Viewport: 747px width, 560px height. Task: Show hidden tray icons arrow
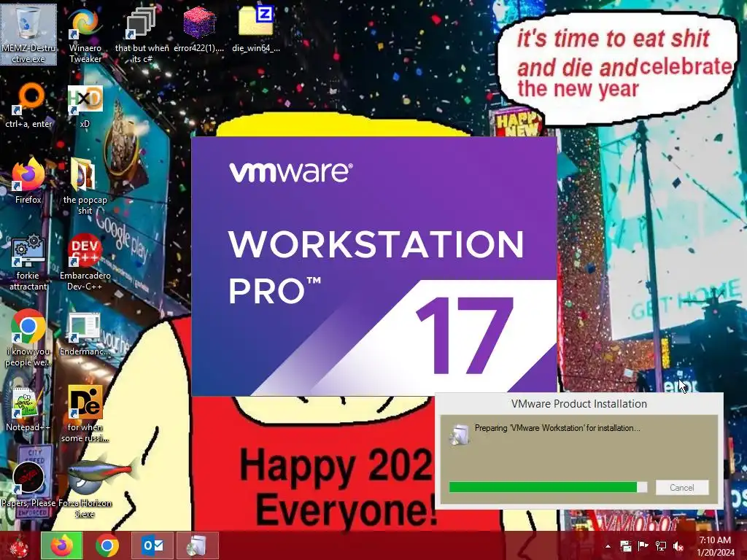tap(608, 546)
